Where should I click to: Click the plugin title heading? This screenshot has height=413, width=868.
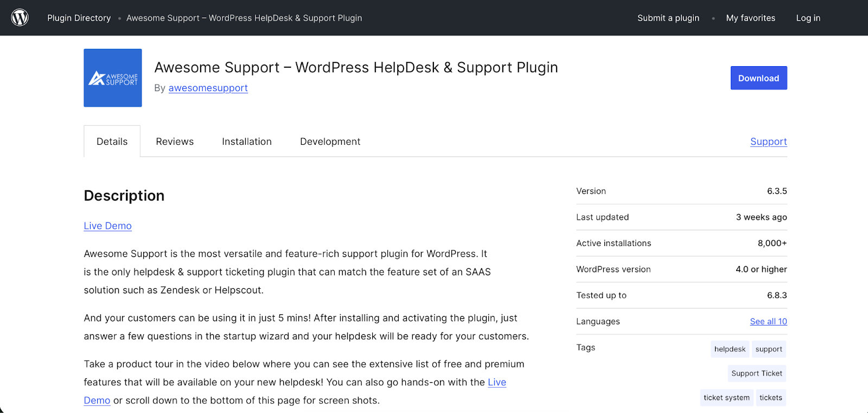[x=356, y=67]
